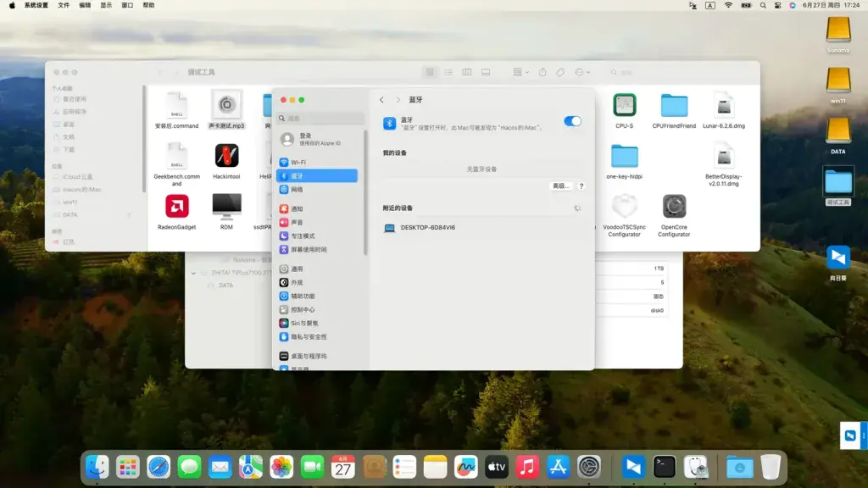Sign in with Apple ID (登录)
This screenshot has height=488, width=868.
[317, 139]
